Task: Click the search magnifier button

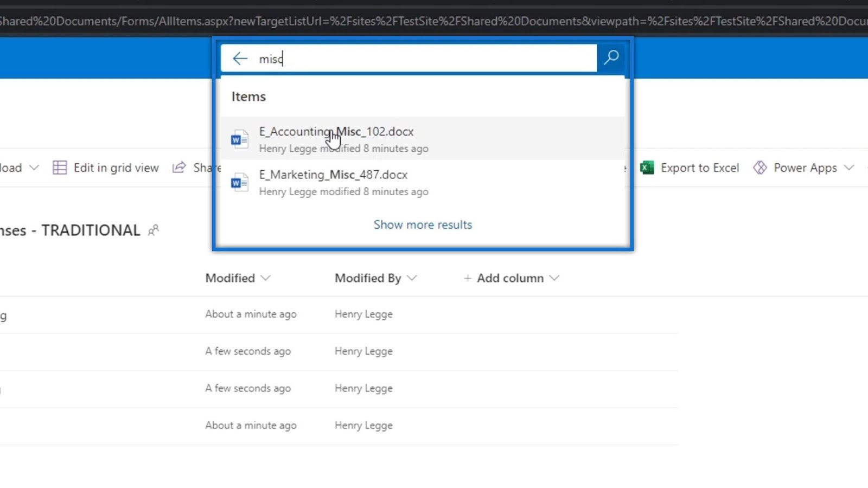Action: tap(611, 57)
